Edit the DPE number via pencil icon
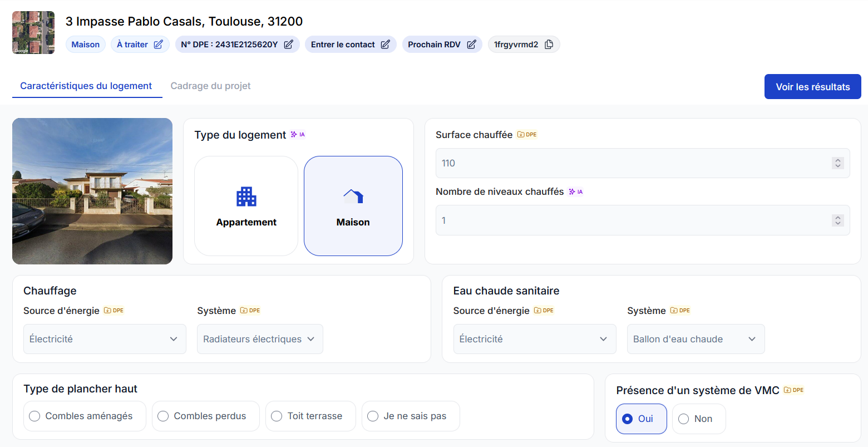Screen dimensions: 868x447 coord(288,45)
